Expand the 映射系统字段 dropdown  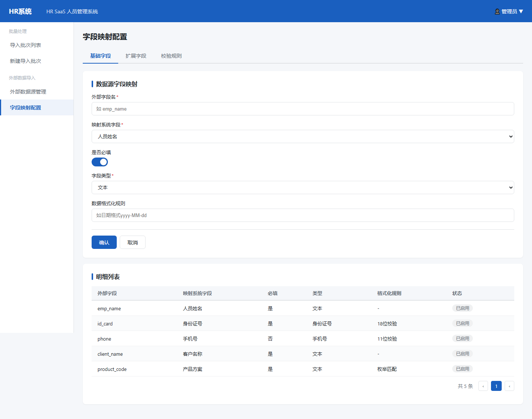[303, 136]
